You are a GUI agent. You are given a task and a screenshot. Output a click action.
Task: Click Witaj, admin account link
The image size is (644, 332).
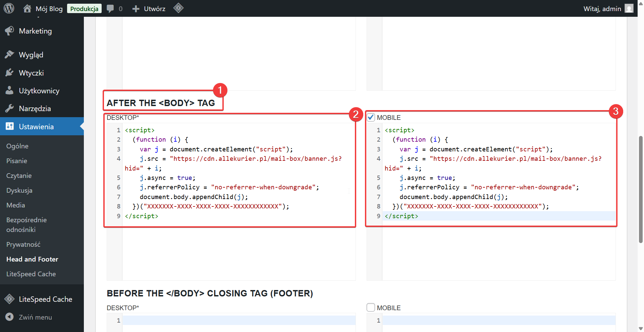[602, 9]
